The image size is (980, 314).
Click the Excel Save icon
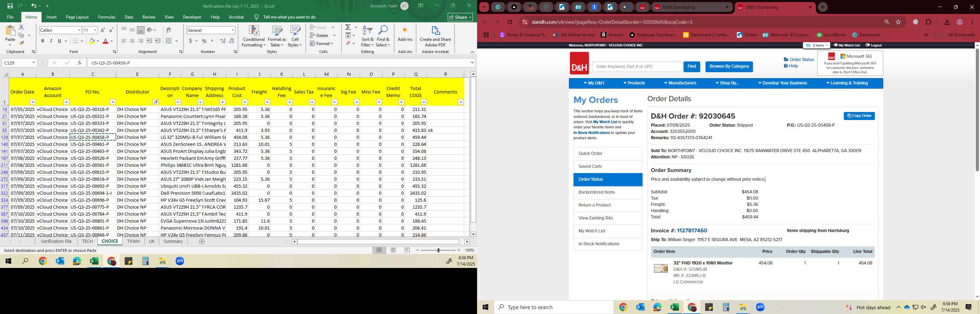(x=10, y=6)
